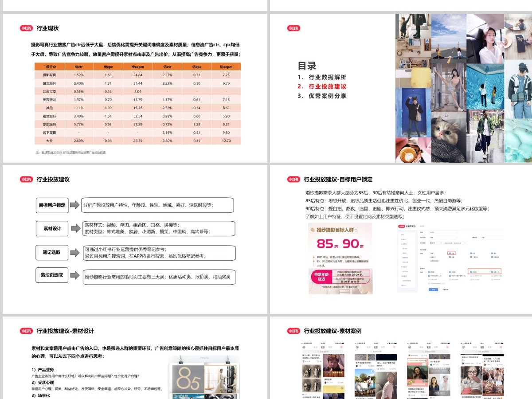Click the 1）产品业务 heading

(43, 369)
